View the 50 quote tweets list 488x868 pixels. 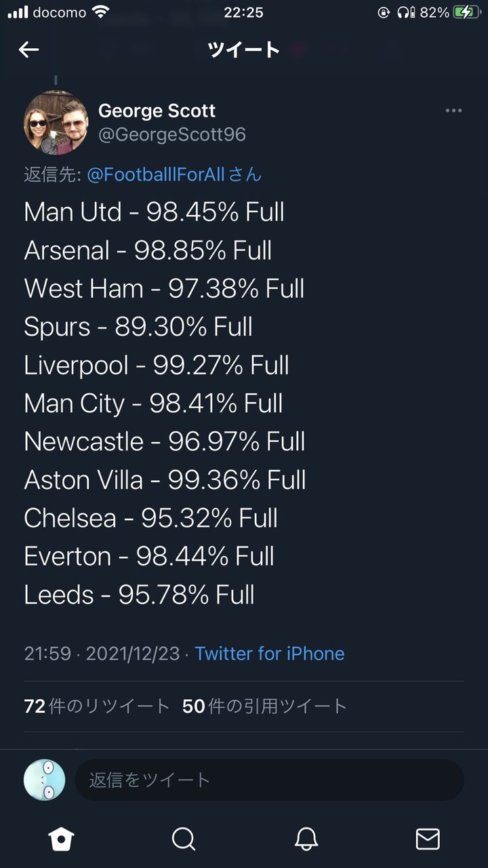point(264,707)
